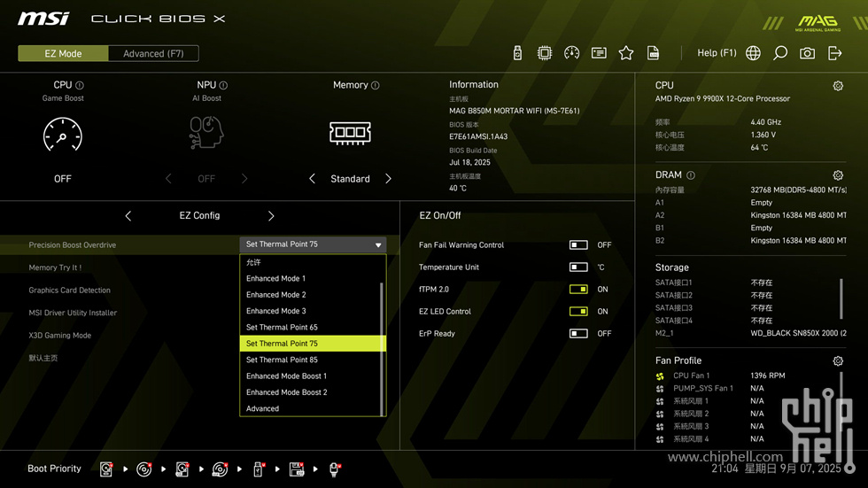Viewport: 868px width, 488px height.
Task: Click the AI Boost head icon
Action: pyautogui.click(x=205, y=132)
